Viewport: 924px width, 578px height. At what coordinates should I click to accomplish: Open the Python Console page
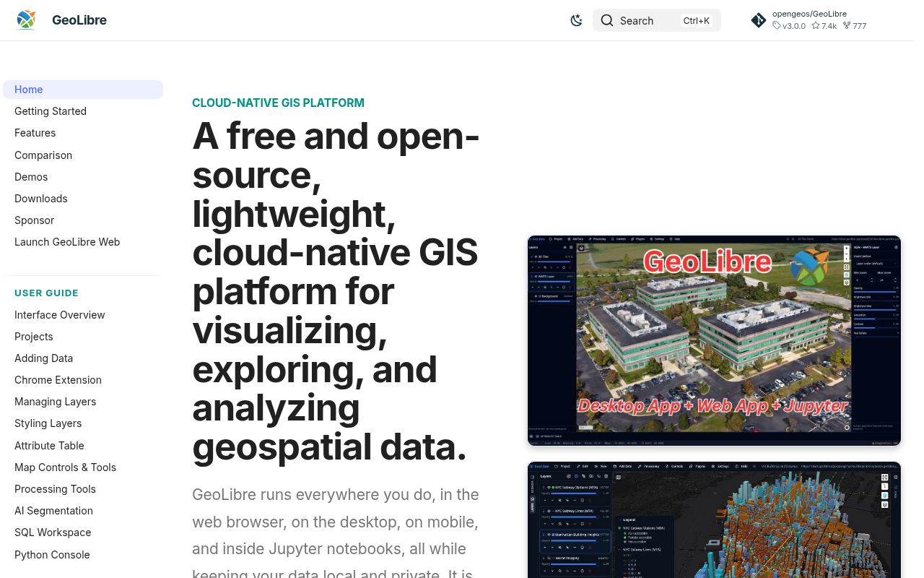(x=52, y=555)
